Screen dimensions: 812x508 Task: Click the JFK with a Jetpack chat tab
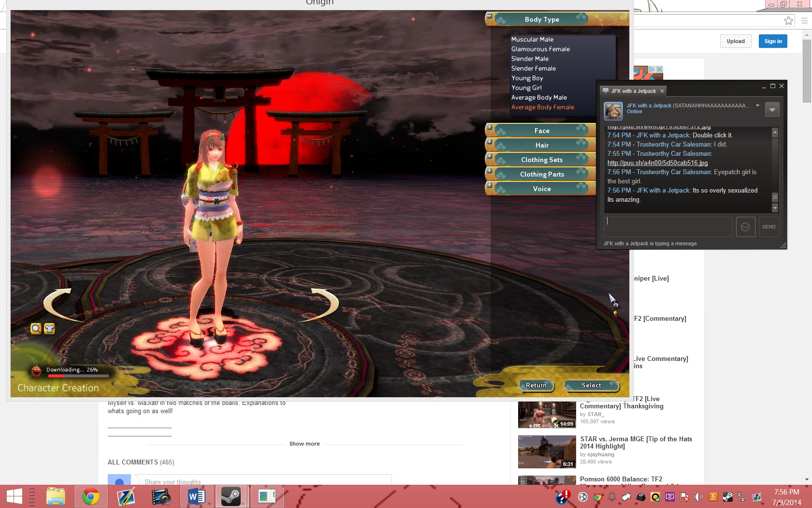633,91
